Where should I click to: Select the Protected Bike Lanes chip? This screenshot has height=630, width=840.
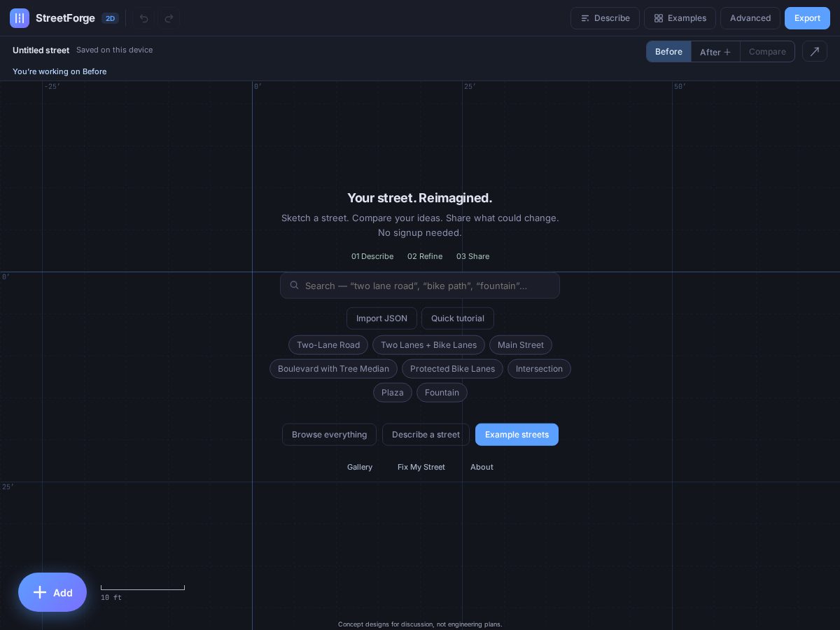452,369
